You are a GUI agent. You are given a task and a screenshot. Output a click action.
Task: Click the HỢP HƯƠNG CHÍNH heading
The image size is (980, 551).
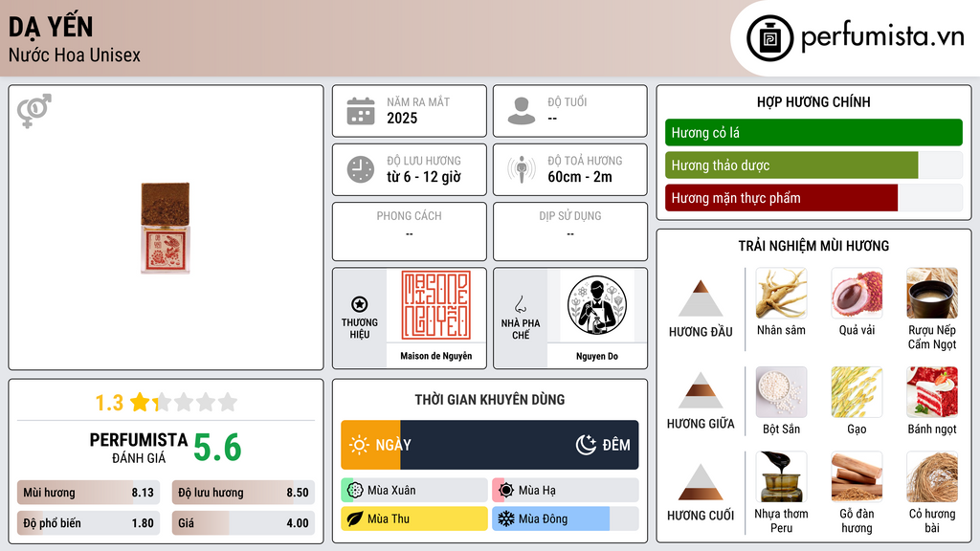813,101
